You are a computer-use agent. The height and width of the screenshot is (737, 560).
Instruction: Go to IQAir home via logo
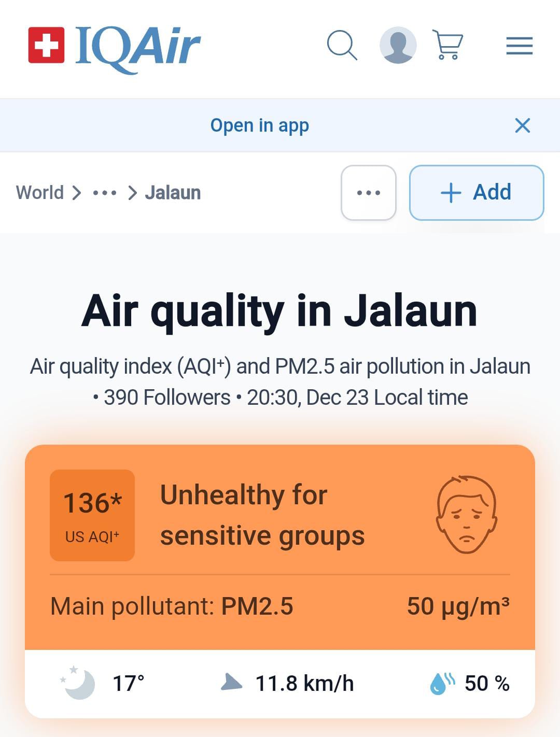[115, 47]
